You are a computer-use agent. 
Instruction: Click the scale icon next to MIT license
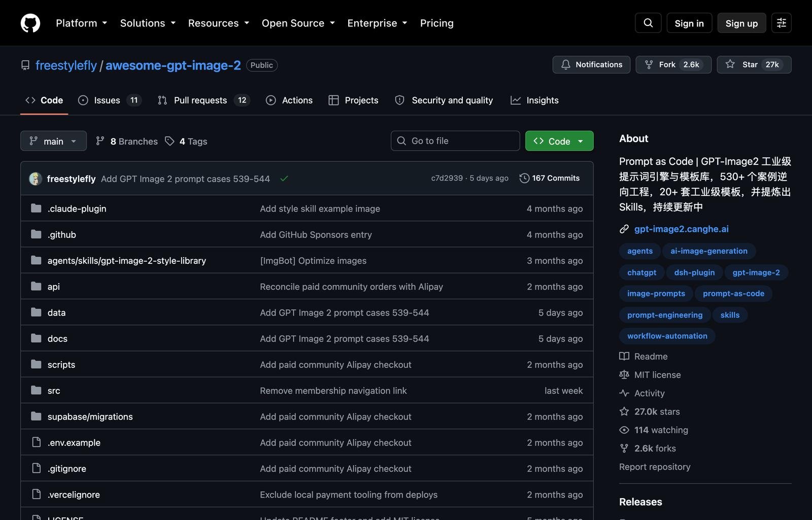(624, 375)
